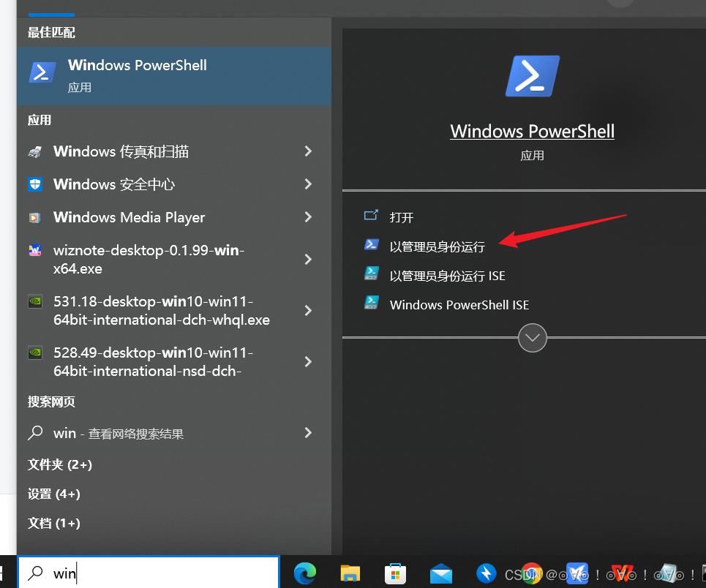Click the Windows Security shield icon

click(35, 184)
